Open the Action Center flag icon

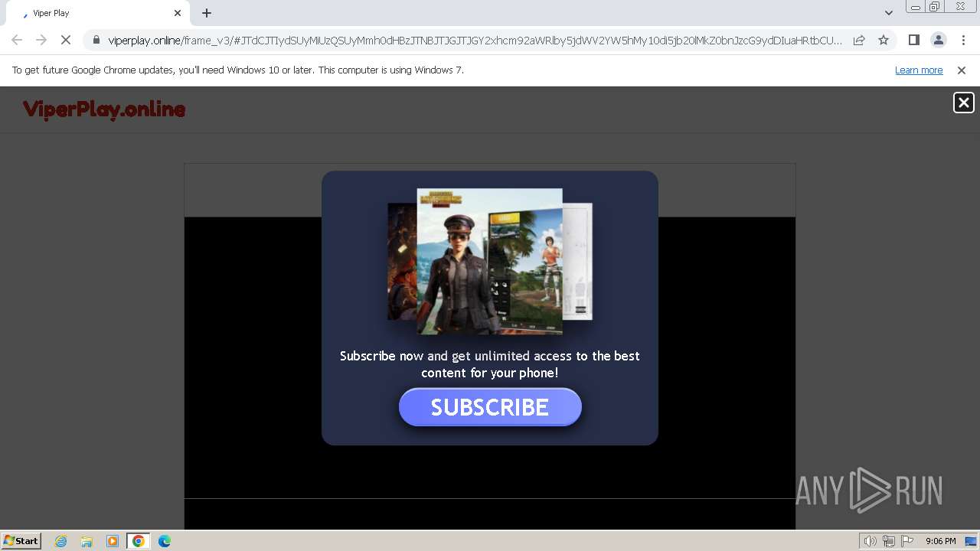tap(907, 541)
